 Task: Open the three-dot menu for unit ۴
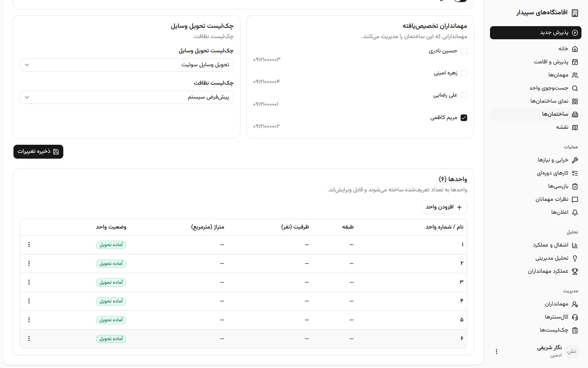29,301
